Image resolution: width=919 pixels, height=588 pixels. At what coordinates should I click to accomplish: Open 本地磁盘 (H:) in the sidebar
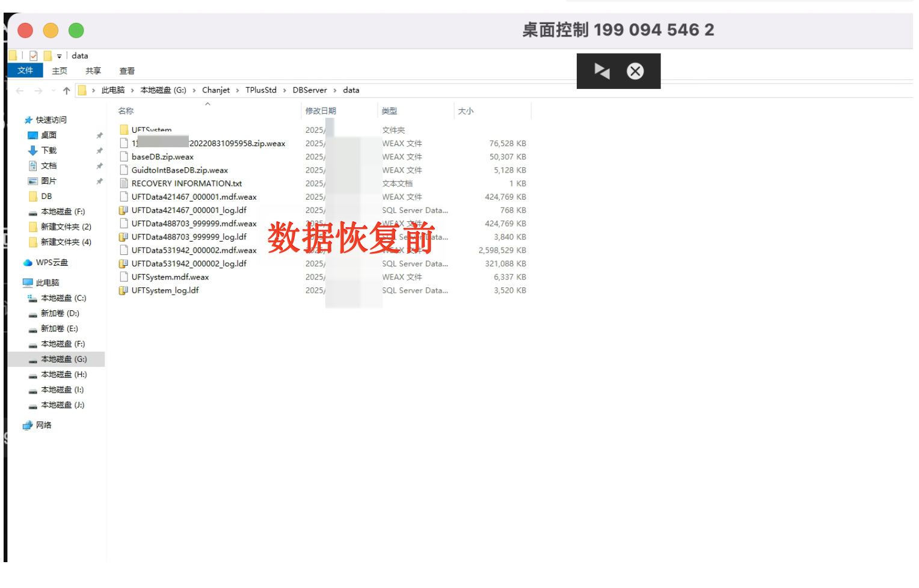(64, 375)
